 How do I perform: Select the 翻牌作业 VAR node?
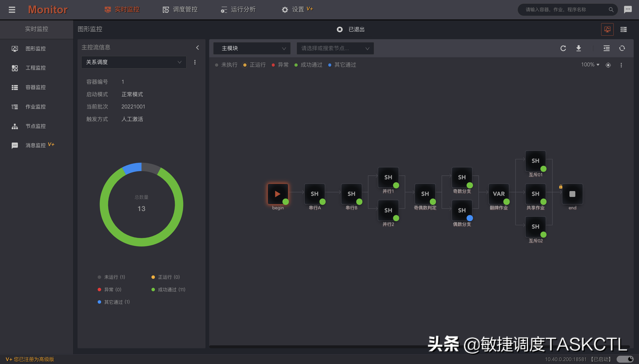click(x=499, y=194)
